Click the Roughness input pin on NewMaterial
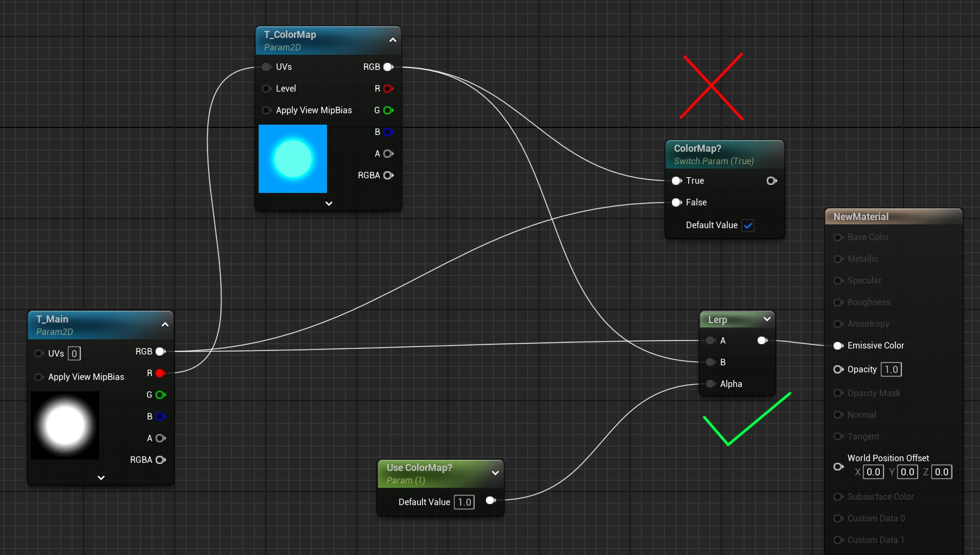The height and width of the screenshot is (555, 980). click(x=838, y=302)
